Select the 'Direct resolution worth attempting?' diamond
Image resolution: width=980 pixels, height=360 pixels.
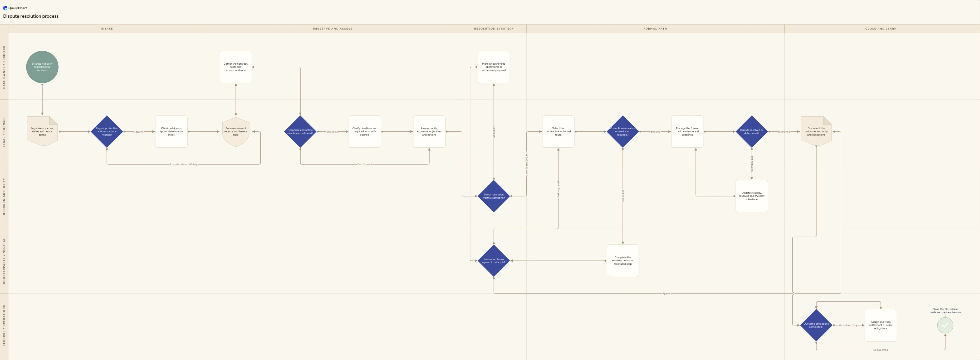pyautogui.click(x=494, y=196)
